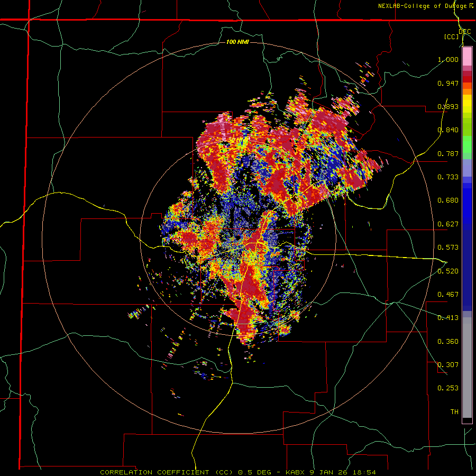
Task: Pick the bright green color bar segment
Action: pyautogui.click(x=467, y=144)
